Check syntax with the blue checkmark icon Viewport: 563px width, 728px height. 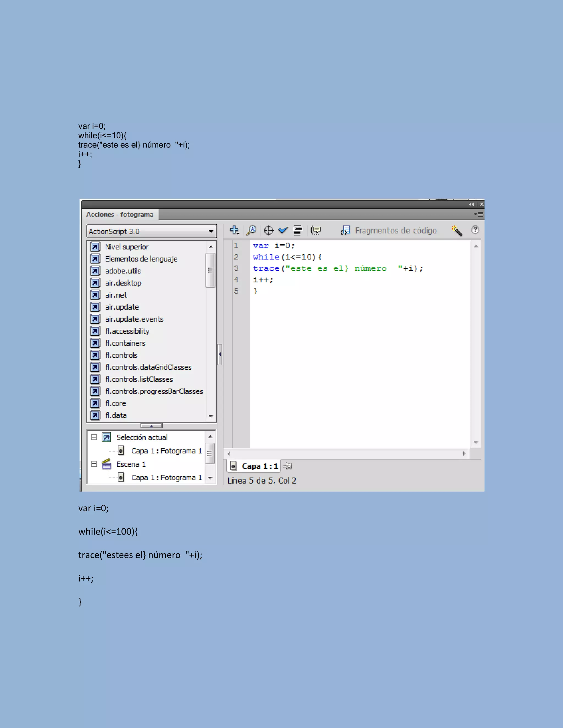pyautogui.click(x=283, y=230)
